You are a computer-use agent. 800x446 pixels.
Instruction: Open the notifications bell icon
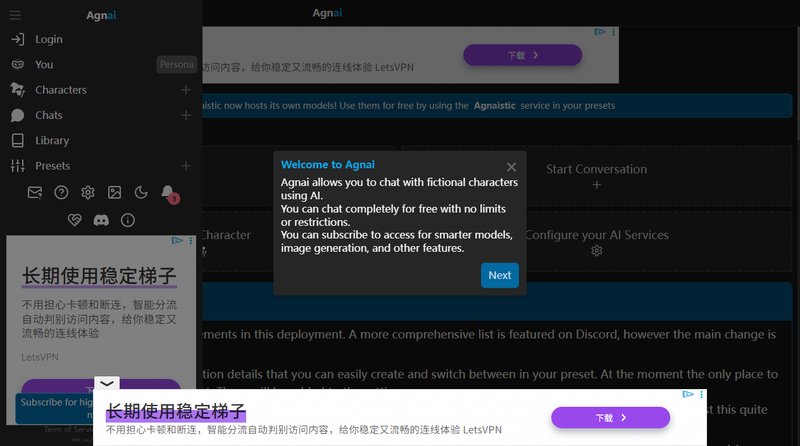[x=167, y=192]
